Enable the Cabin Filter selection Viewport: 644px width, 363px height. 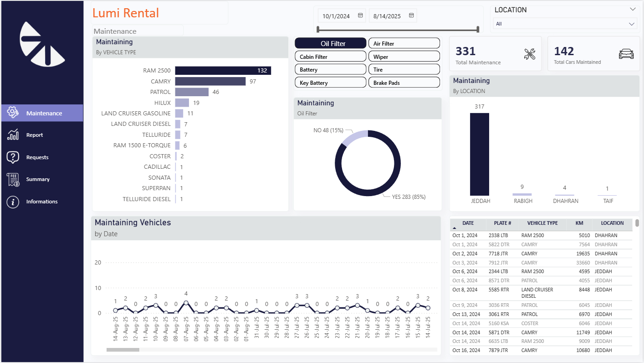click(330, 56)
